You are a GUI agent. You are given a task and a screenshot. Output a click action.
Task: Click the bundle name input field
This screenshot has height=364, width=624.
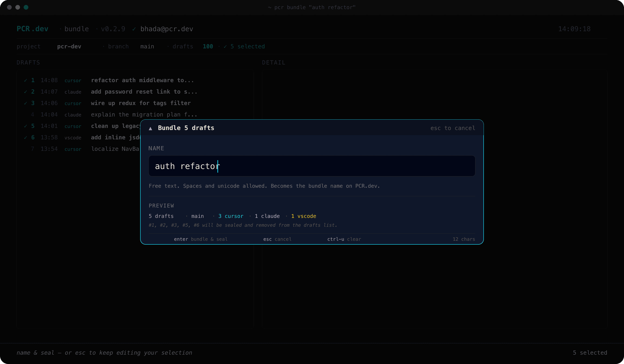(x=312, y=166)
